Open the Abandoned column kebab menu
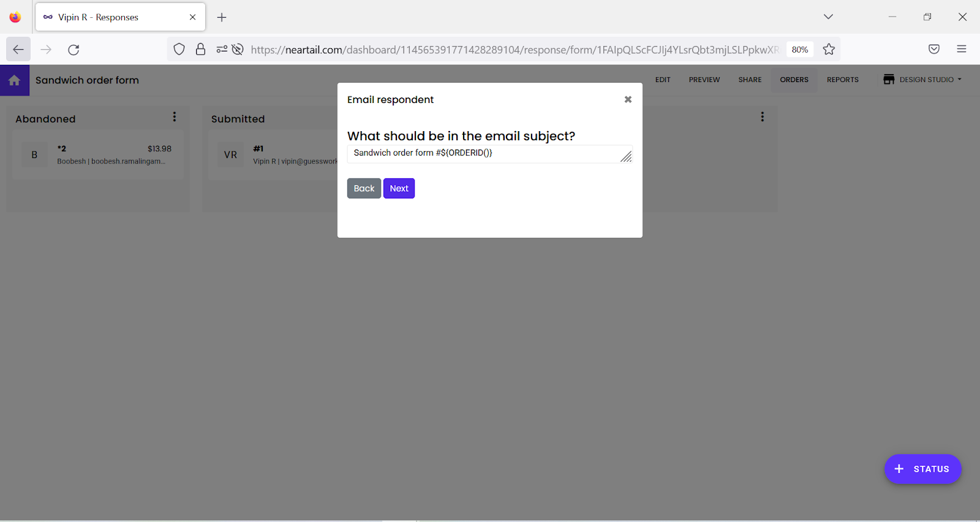 click(x=174, y=116)
